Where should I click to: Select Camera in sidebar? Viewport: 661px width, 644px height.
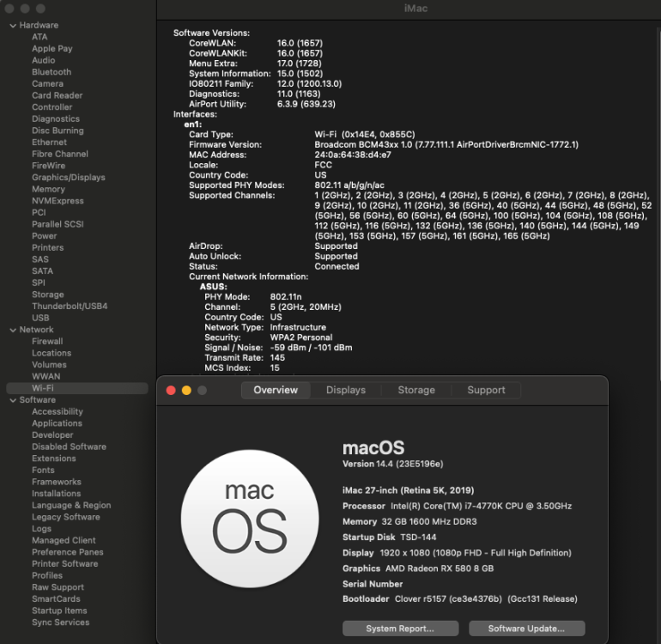(47, 83)
